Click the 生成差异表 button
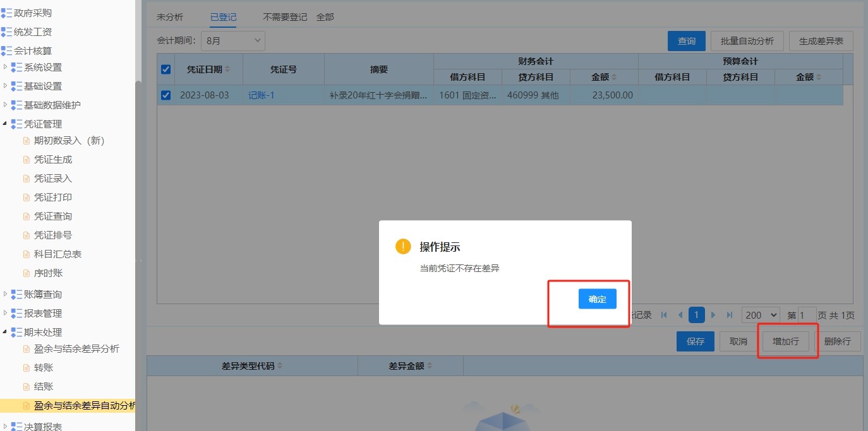Image resolution: width=868 pixels, height=431 pixels. coord(821,41)
